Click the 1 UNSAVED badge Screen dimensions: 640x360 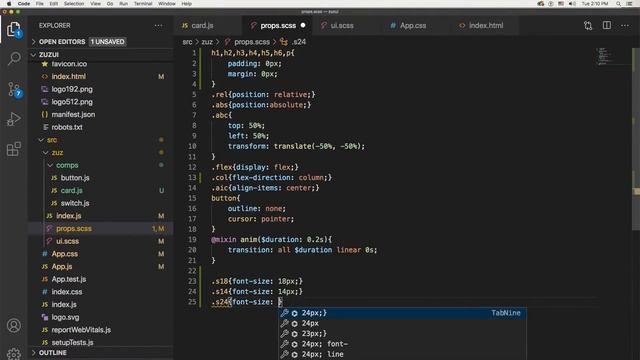[107, 42]
